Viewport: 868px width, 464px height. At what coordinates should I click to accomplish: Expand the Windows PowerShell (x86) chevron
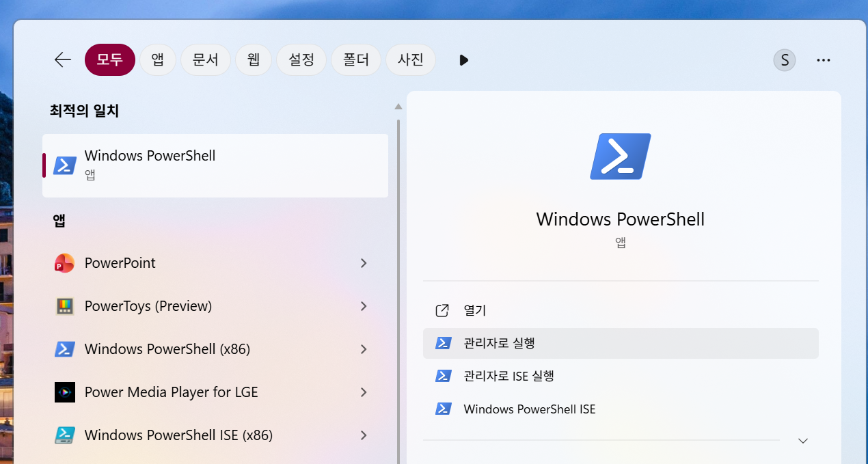point(364,349)
